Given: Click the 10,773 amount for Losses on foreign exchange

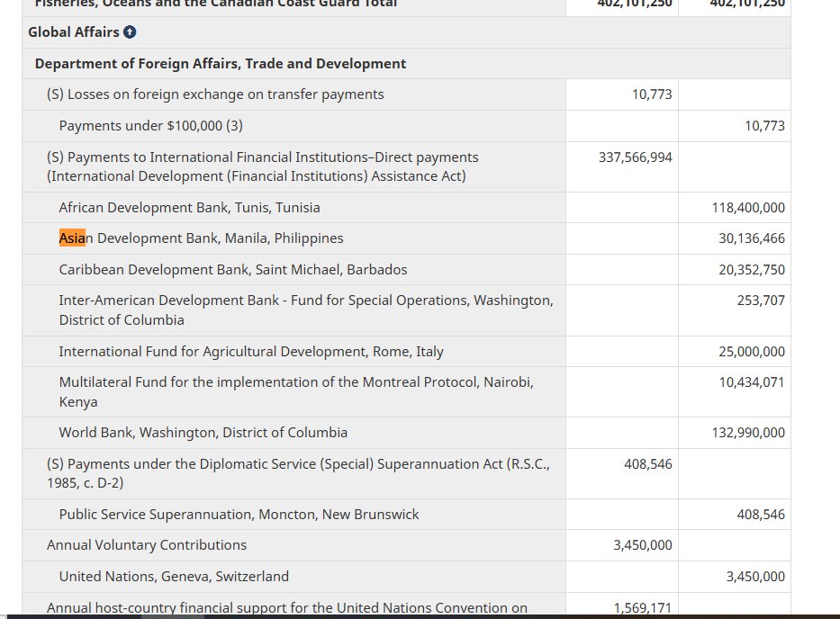Looking at the screenshot, I should [652, 94].
